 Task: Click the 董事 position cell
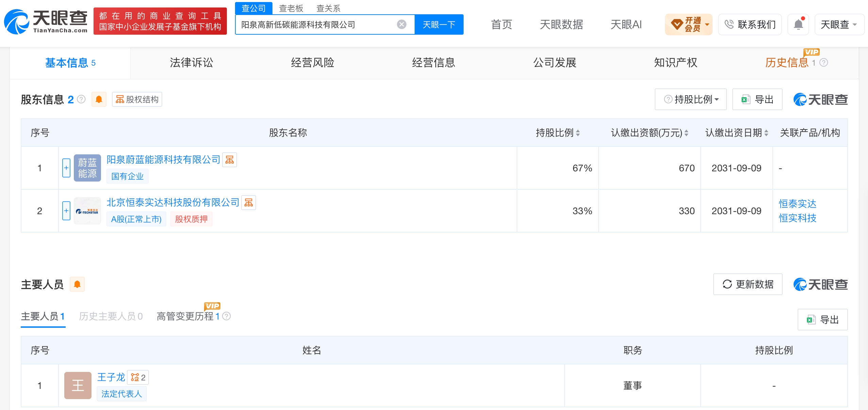(633, 386)
